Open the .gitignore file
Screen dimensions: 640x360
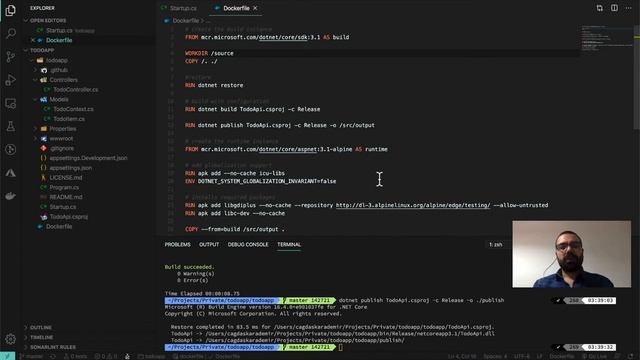tap(61, 149)
